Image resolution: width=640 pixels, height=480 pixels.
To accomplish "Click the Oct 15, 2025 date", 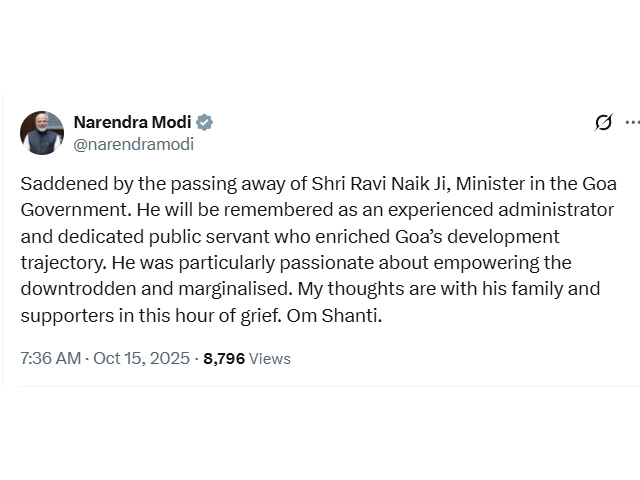I will (x=140, y=357).
